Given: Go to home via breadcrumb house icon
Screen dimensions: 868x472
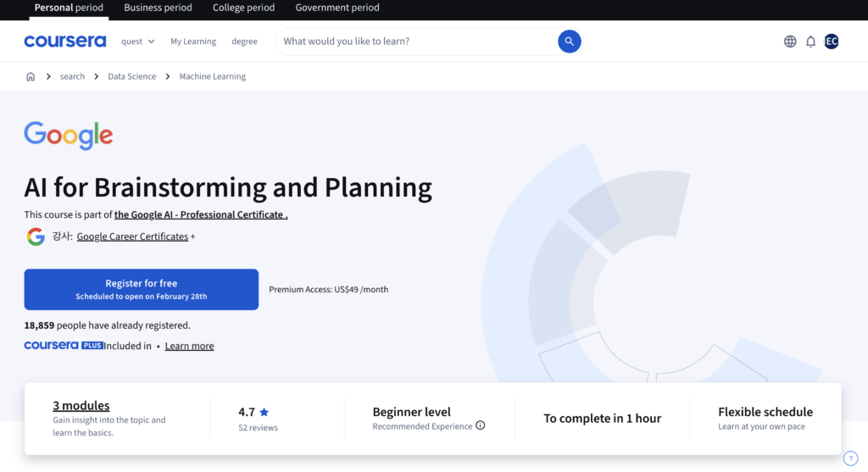Looking at the screenshot, I should pyautogui.click(x=31, y=76).
